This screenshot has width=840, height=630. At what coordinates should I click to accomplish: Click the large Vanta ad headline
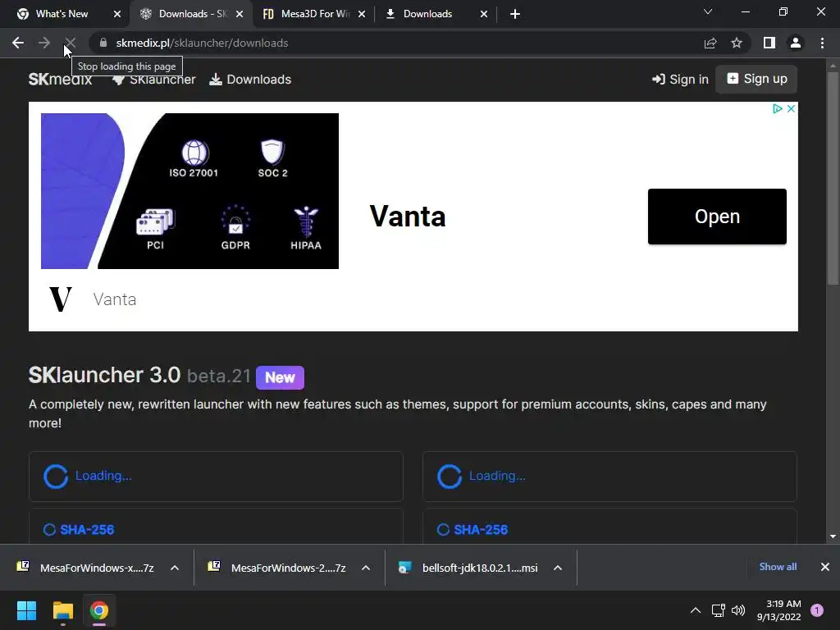408,217
